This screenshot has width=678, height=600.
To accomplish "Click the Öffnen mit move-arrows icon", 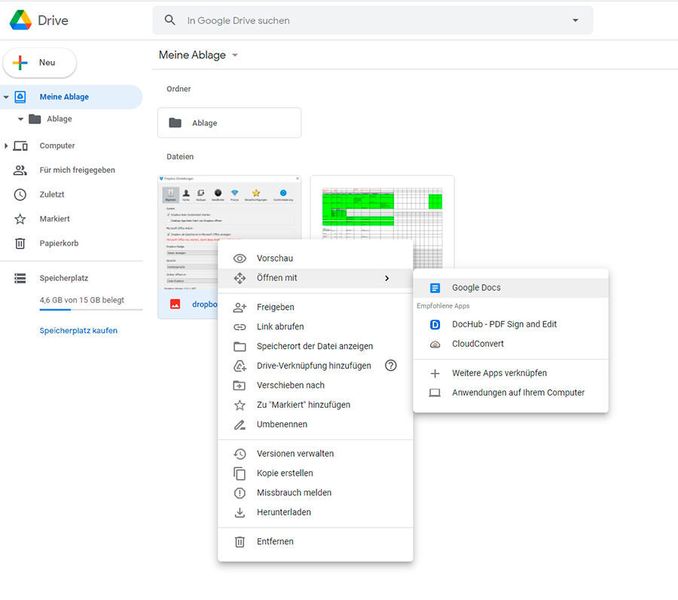I will 240,278.
